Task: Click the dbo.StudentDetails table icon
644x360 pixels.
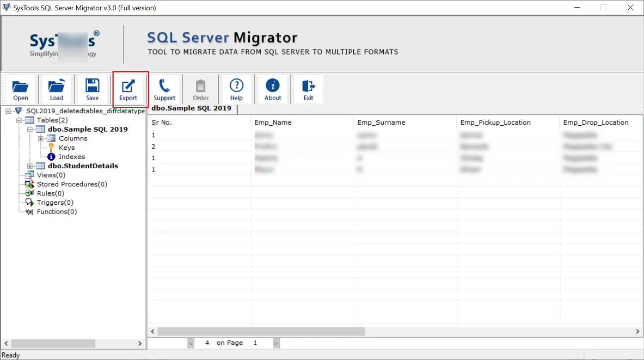Action: (x=40, y=166)
